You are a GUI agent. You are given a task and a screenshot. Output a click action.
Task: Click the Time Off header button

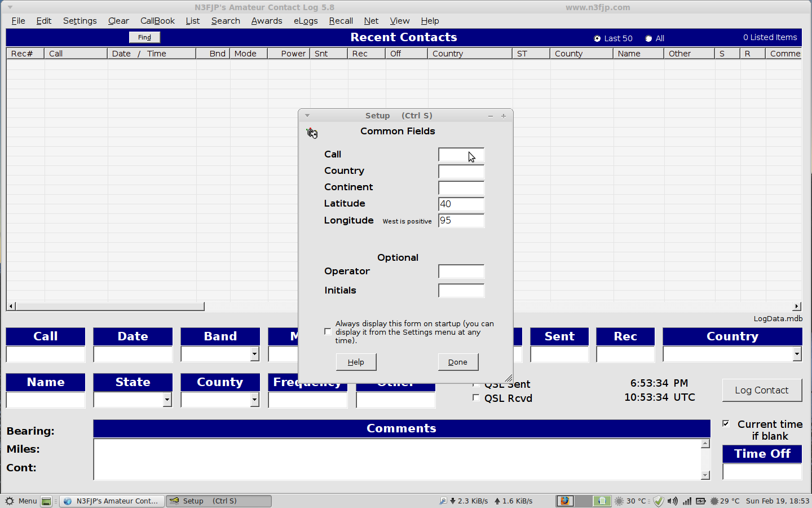point(762,454)
